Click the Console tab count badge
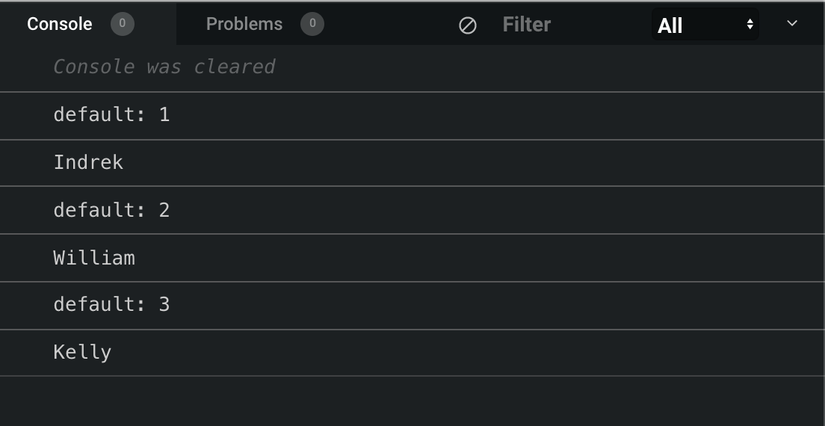This screenshot has width=825, height=426. coord(122,24)
